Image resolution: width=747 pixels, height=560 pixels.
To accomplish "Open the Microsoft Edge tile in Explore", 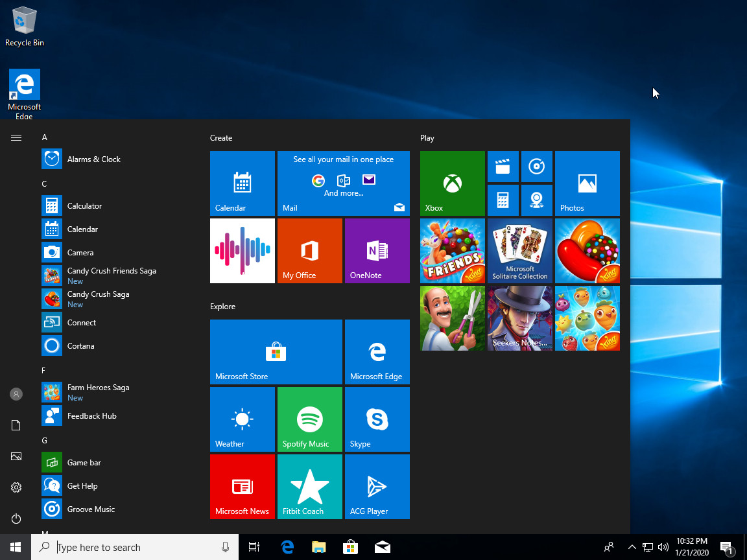I will click(377, 352).
